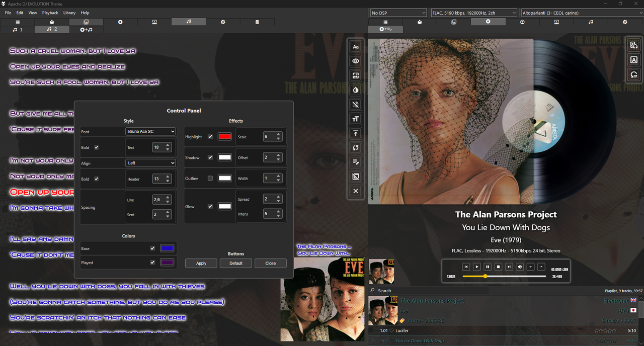Click the crossed-out image icon
The height and width of the screenshot is (346, 644).
356,177
